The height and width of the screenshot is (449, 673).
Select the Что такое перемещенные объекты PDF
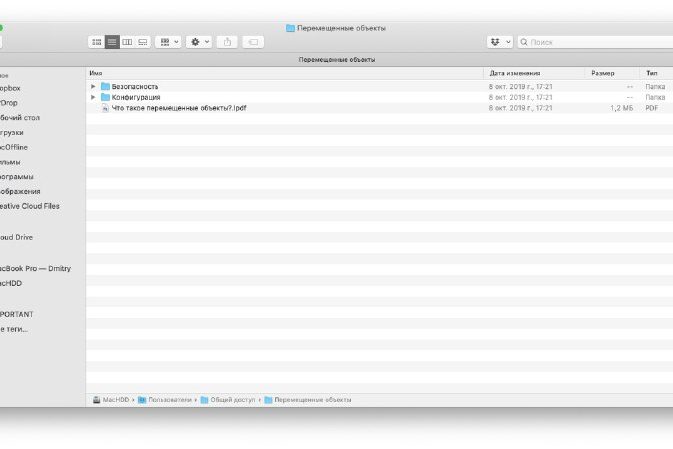(379, 108)
